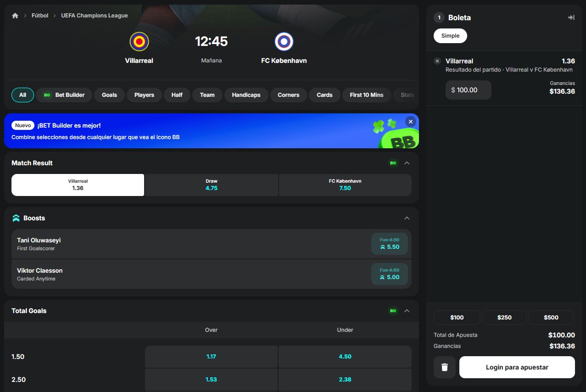This screenshot has height=392, width=586.
Task: Collapse the Total Goals section
Action: [x=407, y=311]
